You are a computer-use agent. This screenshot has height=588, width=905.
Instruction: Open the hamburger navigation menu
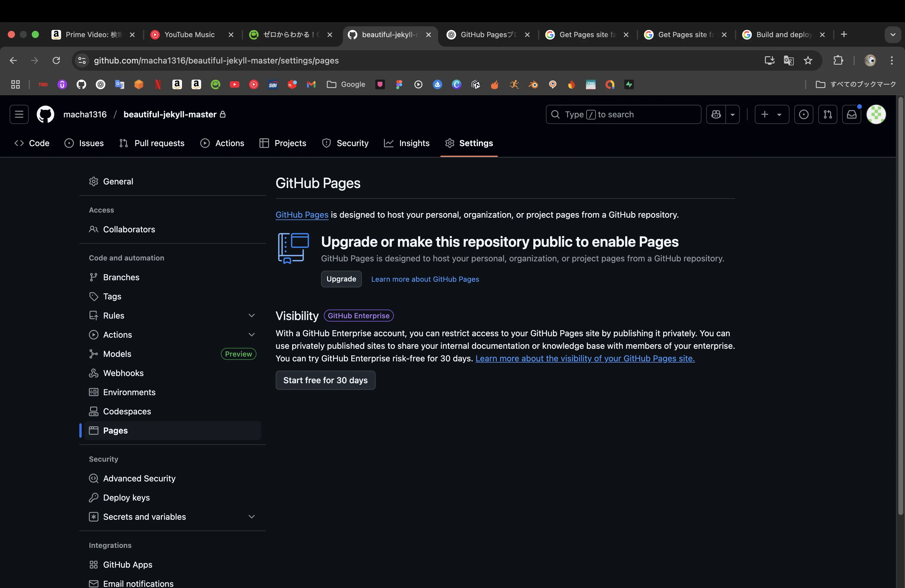coord(19,114)
